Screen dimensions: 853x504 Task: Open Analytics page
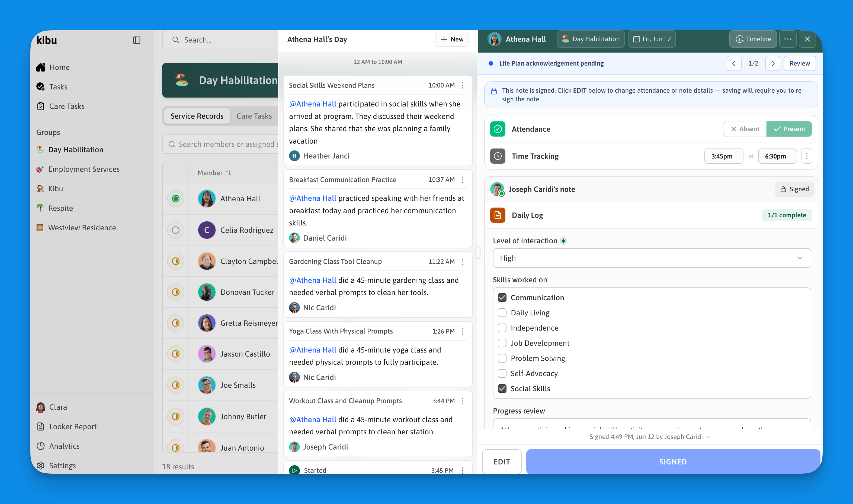(58, 446)
